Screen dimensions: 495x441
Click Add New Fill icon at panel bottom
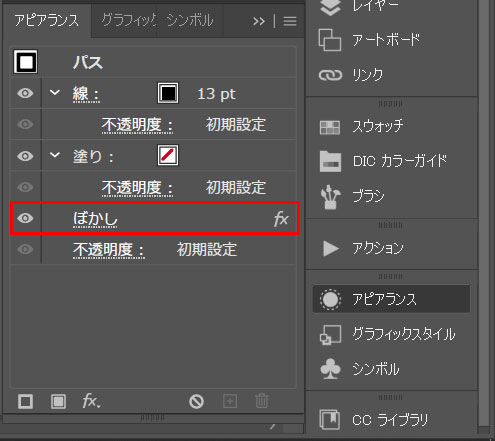coord(58,401)
